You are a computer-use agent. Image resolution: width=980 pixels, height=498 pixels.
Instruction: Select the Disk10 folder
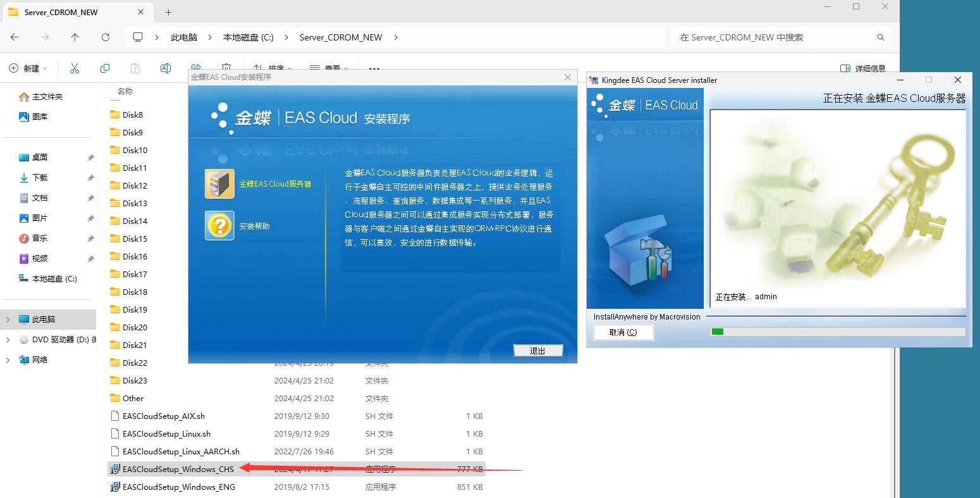tap(128, 150)
